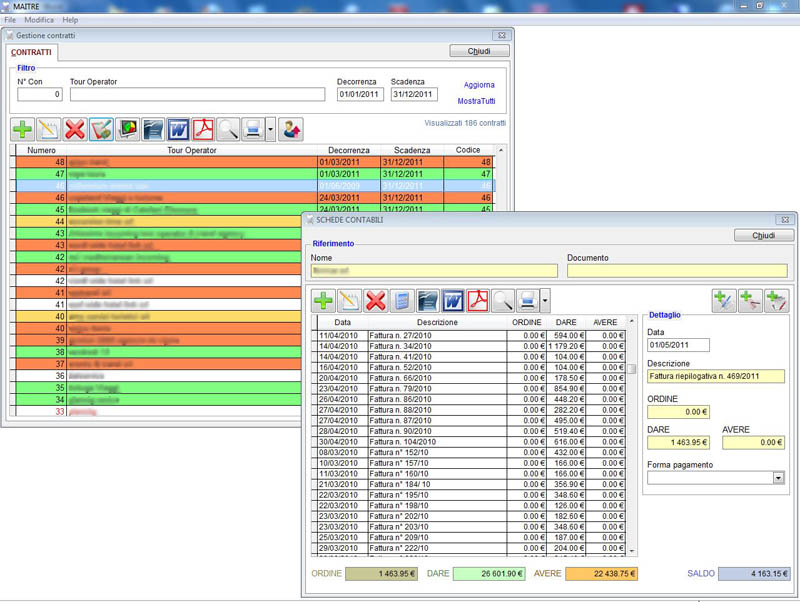Export contracts with the Word icon

point(178,129)
